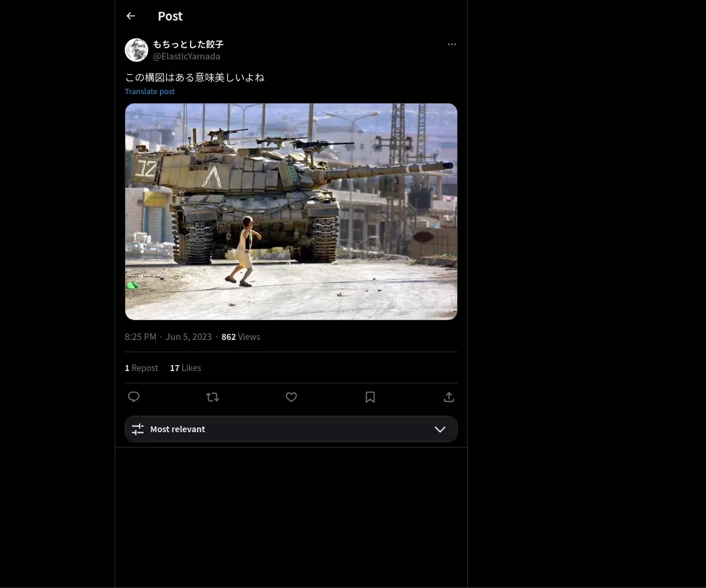Click the 8:25 PM Jun 5, 2023 timestamp
The image size is (706, 588).
coord(168,336)
